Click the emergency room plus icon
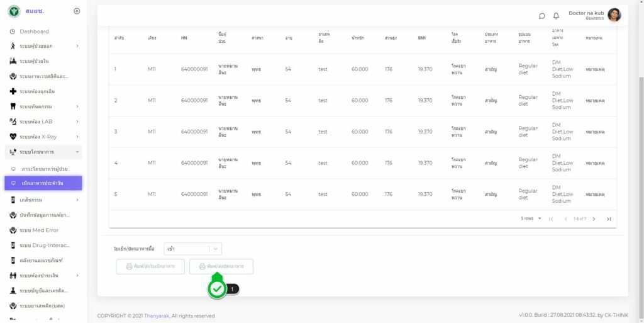The image size is (644, 323). point(13,91)
